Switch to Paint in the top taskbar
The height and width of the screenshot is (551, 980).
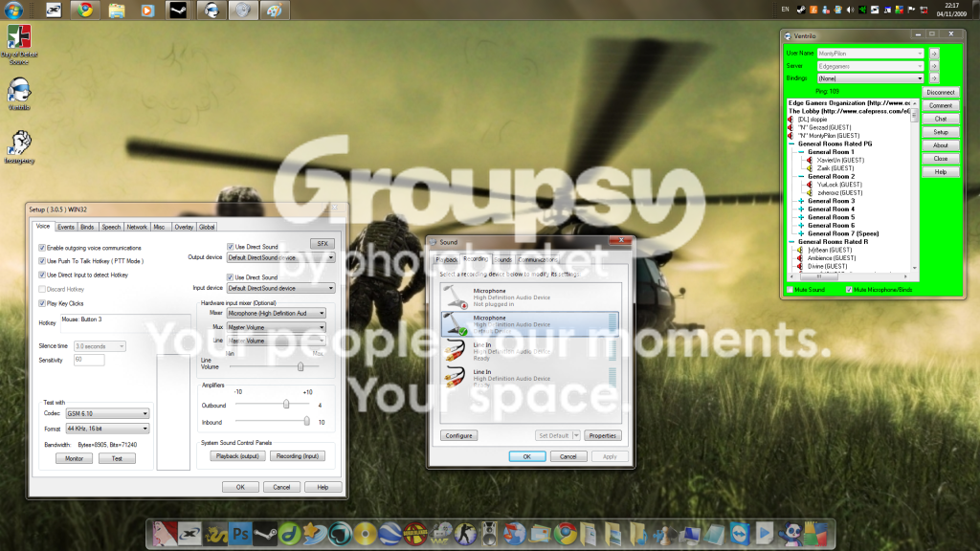click(275, 10)
